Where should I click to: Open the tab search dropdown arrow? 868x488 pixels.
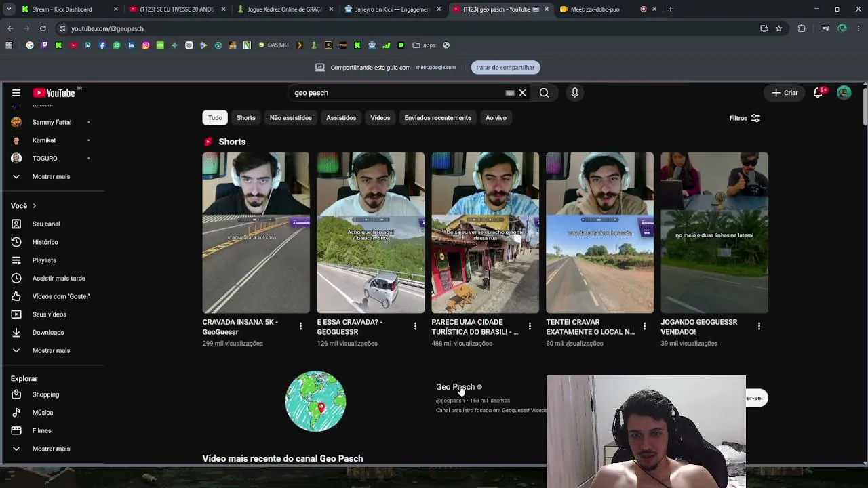9,9
